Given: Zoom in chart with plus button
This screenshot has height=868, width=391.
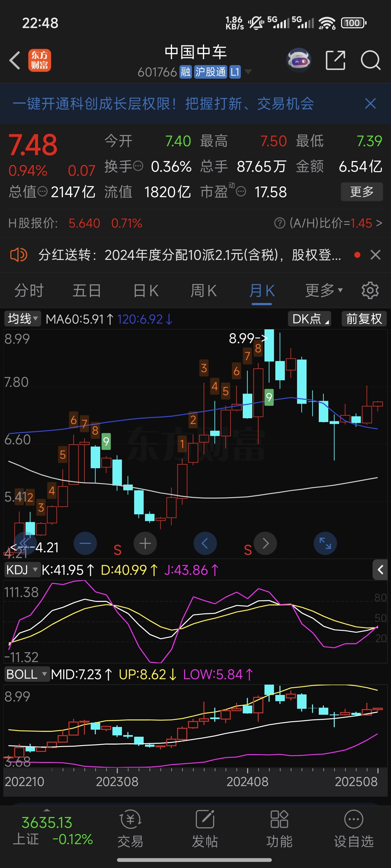Looking at the screenshot, I should [x=145, y=543].
